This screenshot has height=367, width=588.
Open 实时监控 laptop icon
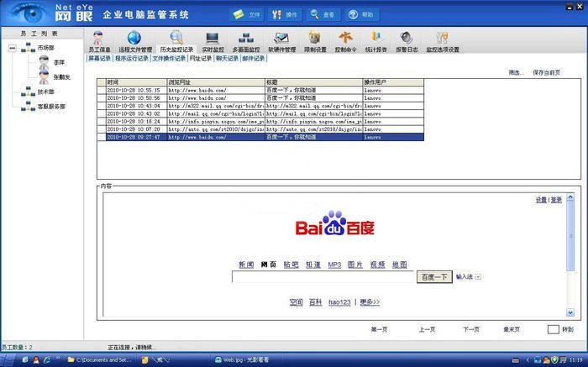point(213,41)
